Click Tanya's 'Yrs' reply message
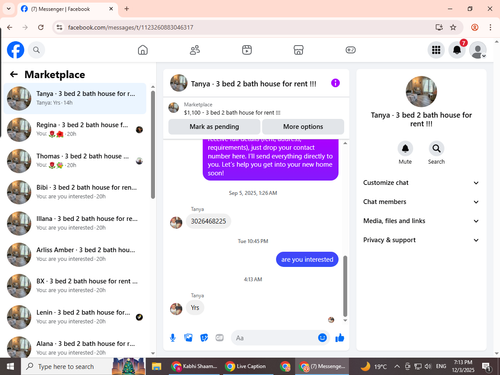 pos(195,307)
